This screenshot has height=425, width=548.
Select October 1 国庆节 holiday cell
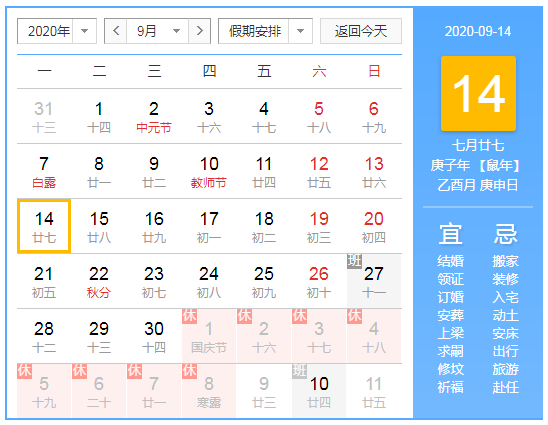(x=209, y=336)
